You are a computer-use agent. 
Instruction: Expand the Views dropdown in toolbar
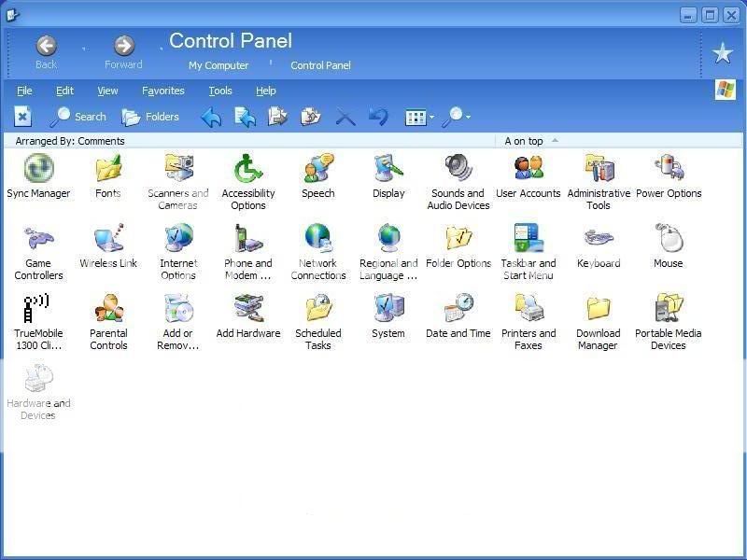[x=431, y=118]
